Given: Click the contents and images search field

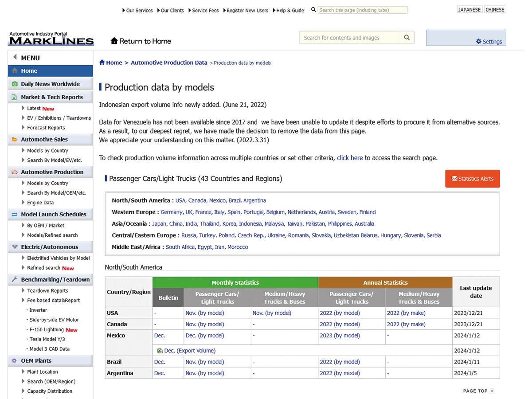Looking at the screenshot, I should [x=350, y=38].
